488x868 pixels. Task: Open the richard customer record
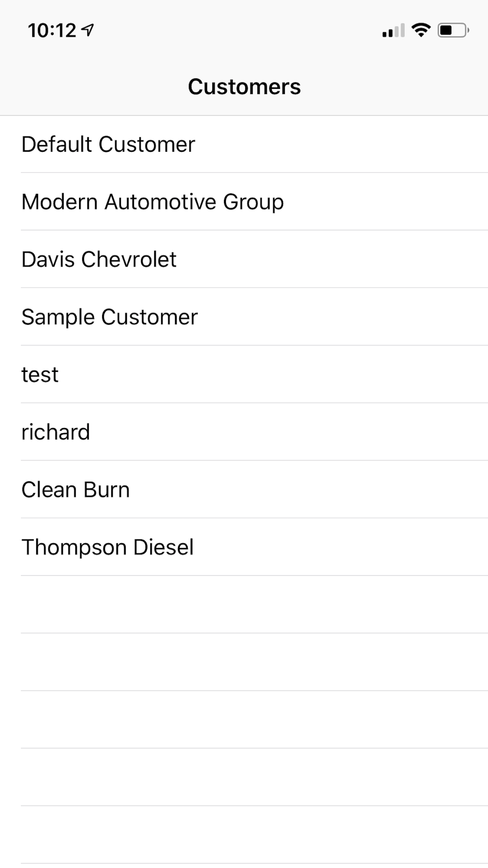pos(56,433)
